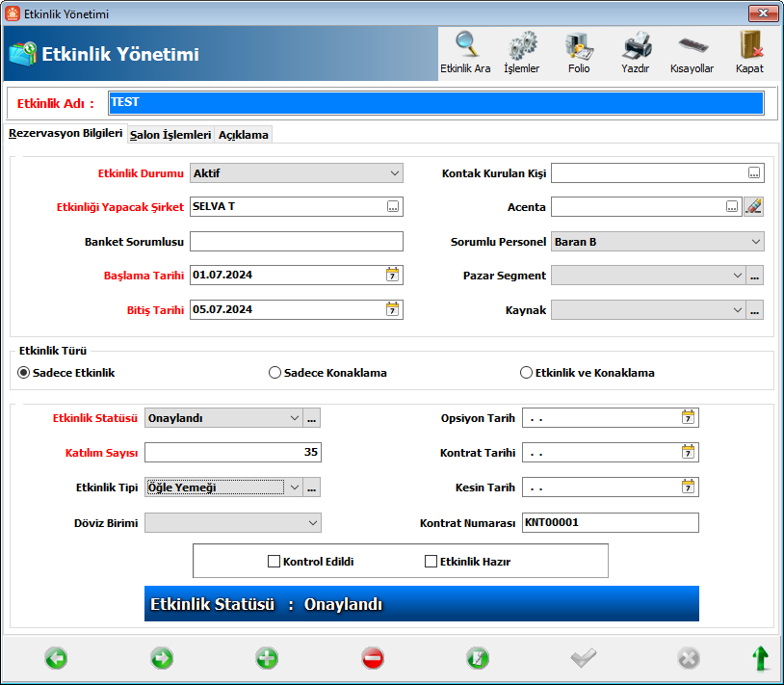Select the Sadece Konaklama radio button
Screen dimensions: 784x685
[274, 373]
